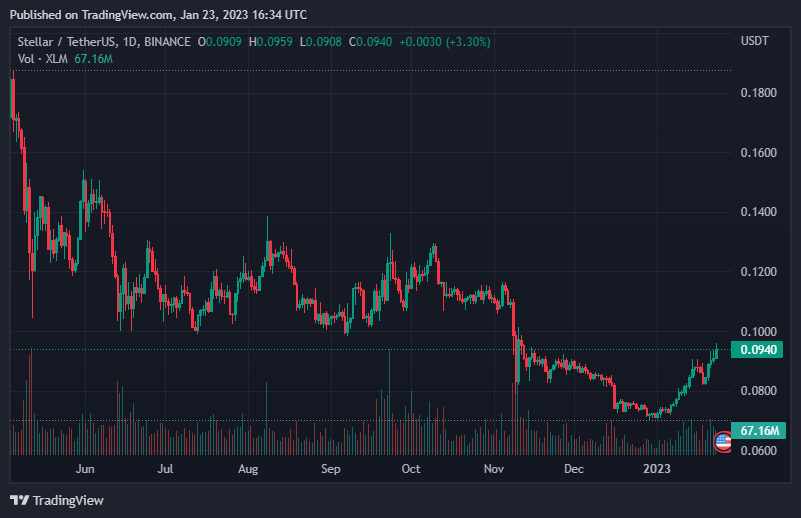Viewport: 801px width, 518px height.
Task: Click the 'Published on TradingView.com' header text
Action: 91,15
